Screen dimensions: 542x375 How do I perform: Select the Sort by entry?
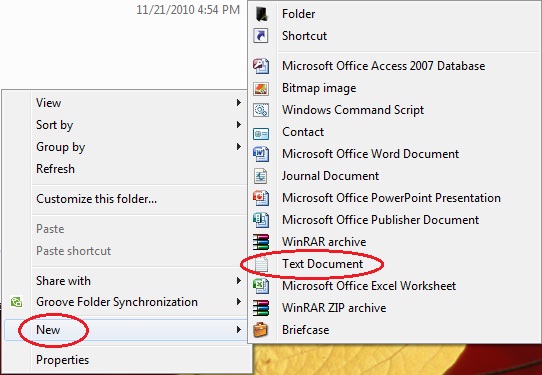pyautogui.click(x=55, y=125)
